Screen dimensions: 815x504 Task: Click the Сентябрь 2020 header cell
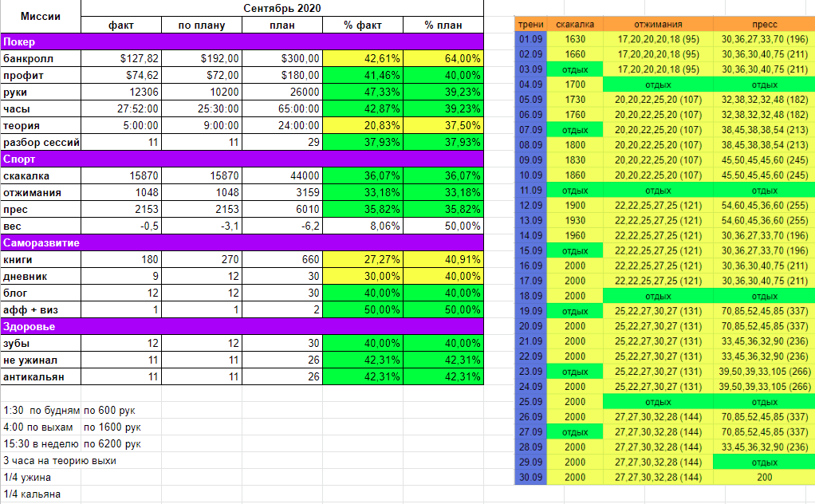282,8
